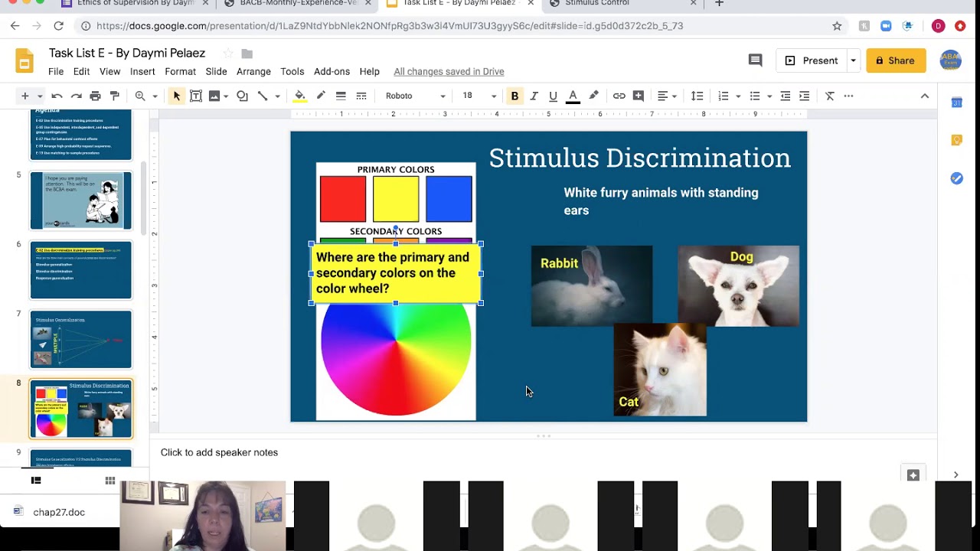This screenshot has width=980, height=551.
Task: Start the slideshow with Present
Action: (x=812, y=60)
